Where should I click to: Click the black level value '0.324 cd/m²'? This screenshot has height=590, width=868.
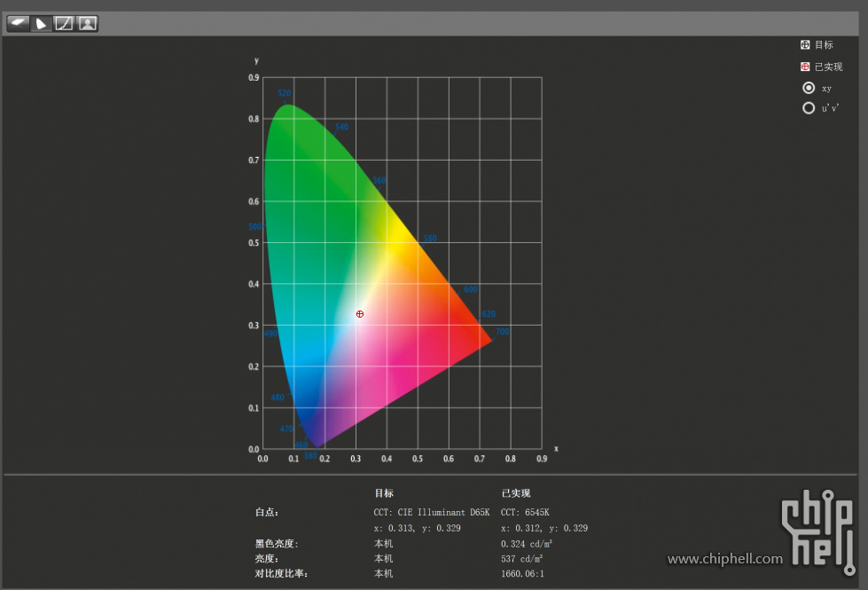527,544
